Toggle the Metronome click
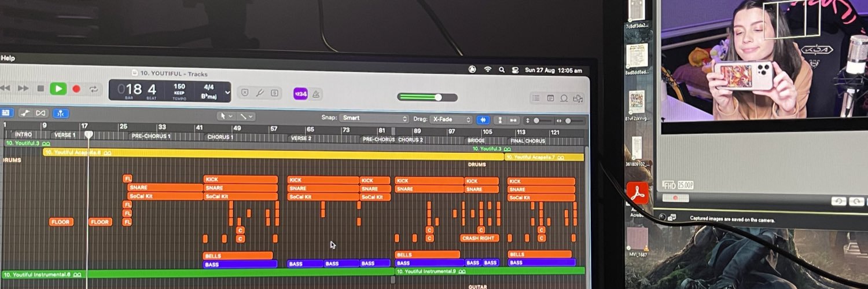Viewport: 868px width, 289px height. pos(316,94)
